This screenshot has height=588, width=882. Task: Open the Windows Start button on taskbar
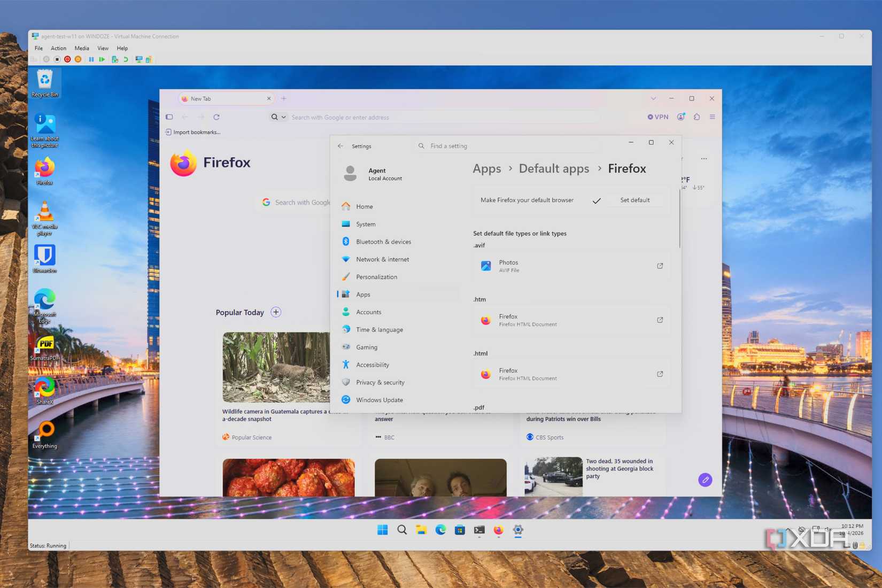click(x=383, y=530)
